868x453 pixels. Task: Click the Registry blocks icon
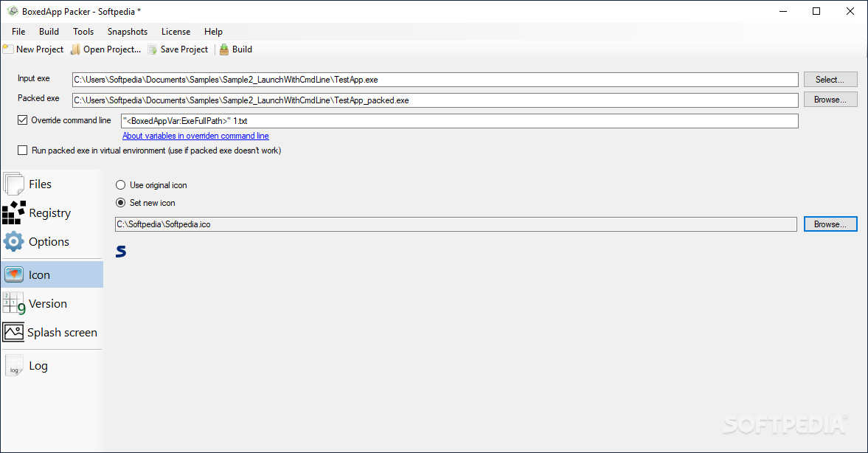coord(13,212)
